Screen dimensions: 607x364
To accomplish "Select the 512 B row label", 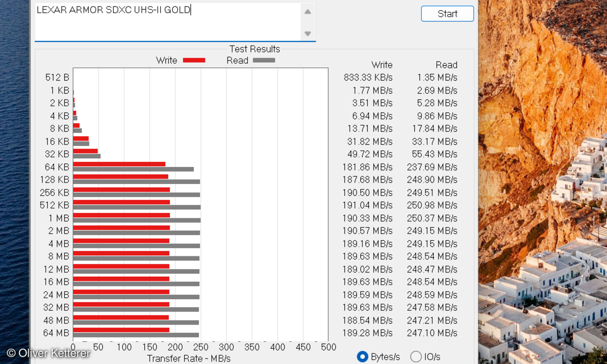I will (x=57, y=77).
